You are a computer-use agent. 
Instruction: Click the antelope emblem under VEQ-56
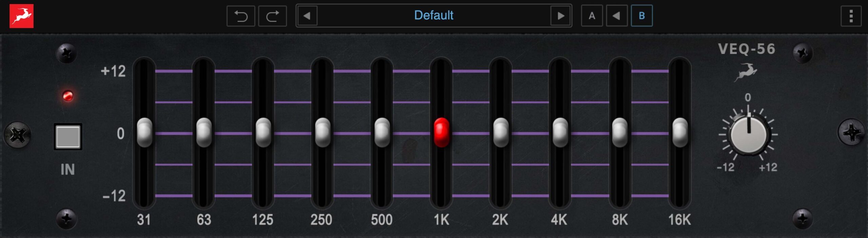tap(746, 72)
